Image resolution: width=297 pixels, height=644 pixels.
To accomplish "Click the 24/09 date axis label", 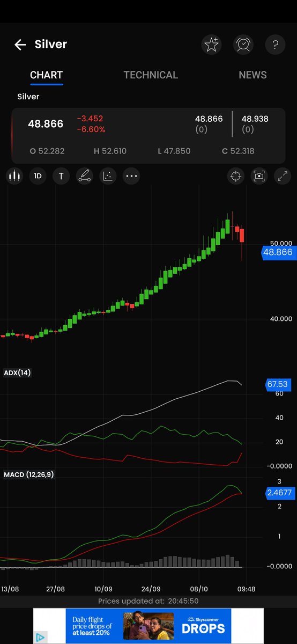I will [x=151, y=588].
